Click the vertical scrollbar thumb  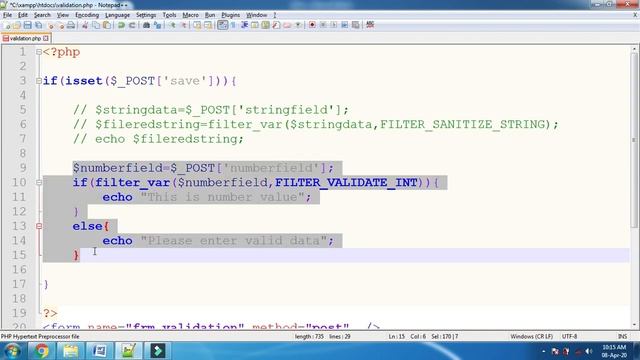point(634,140)
